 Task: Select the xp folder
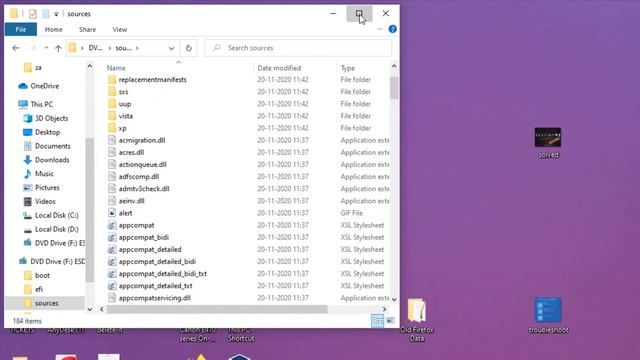(122, 128)
